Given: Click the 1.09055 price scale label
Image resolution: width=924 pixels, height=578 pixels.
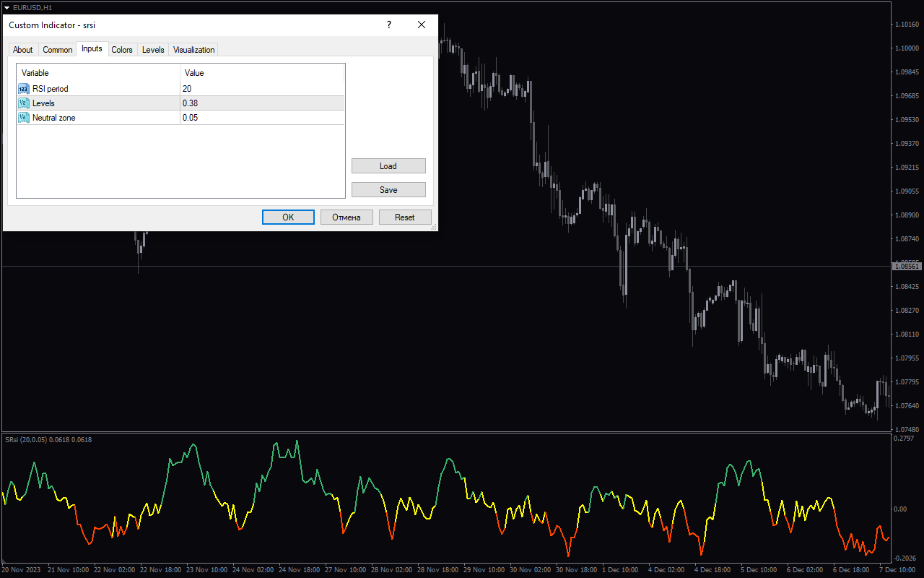Looking at the screenshot, I should [907, 191].
